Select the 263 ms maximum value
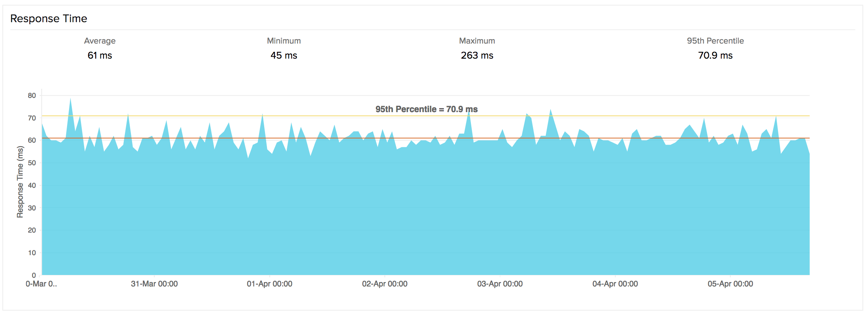Image resolution: width=868 pixels, height=313 pixels. (x=477, y=55)
